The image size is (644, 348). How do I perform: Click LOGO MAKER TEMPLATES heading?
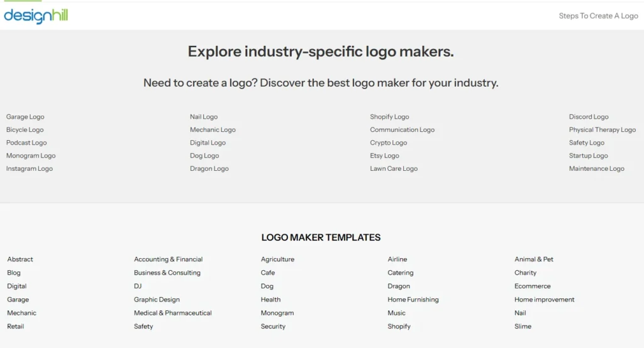(x=321, y=237)
